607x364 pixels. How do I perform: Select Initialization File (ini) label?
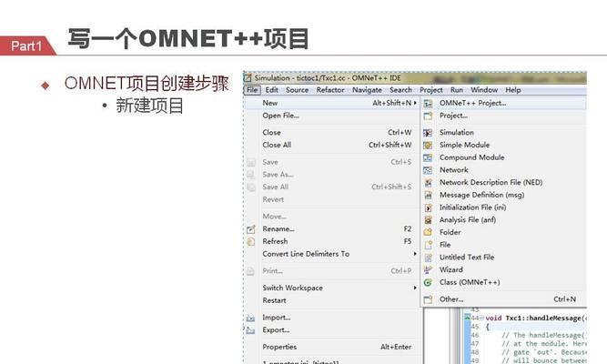[472, 207]
